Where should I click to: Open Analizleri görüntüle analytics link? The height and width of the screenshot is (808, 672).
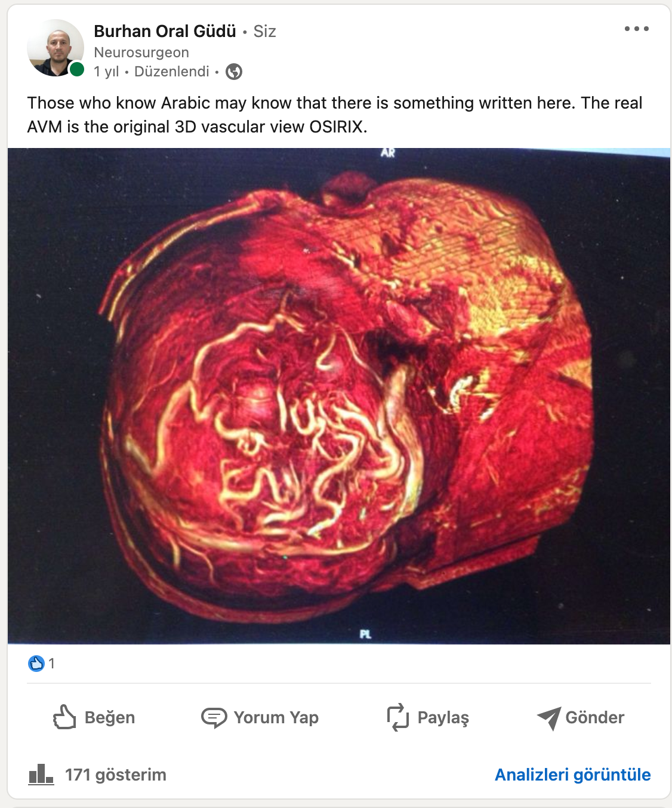(x=572, y=775)
